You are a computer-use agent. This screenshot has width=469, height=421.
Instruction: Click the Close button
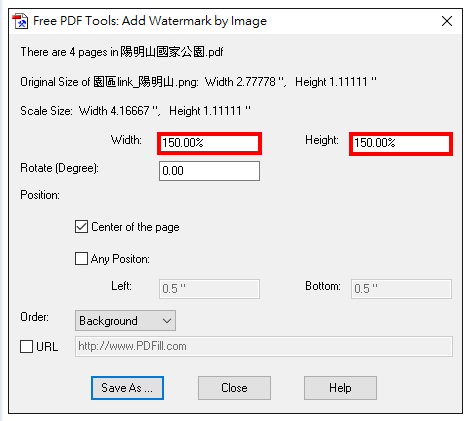click(x=234, y=388)
